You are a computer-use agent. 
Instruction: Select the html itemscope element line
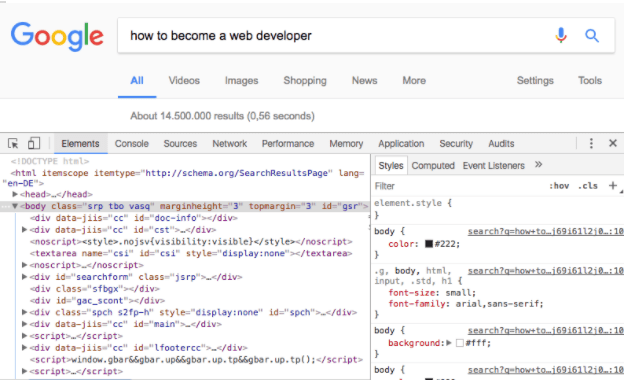[x=183, y=178]
